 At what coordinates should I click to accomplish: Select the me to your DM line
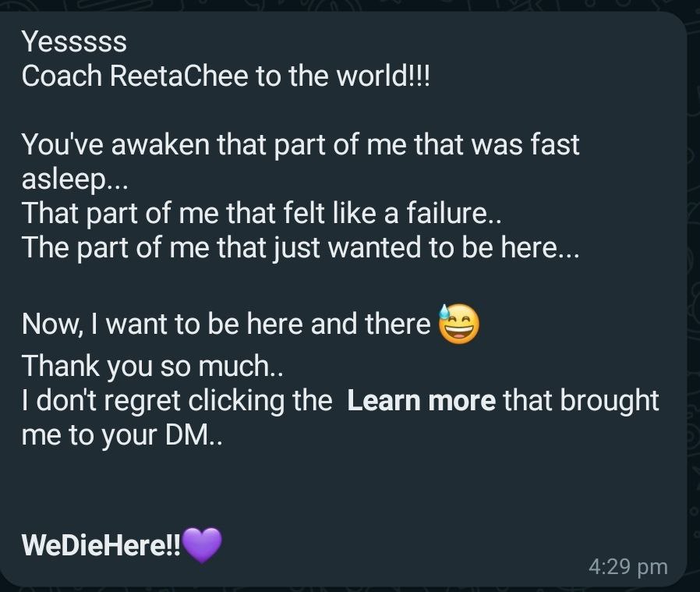pos(122,436)
